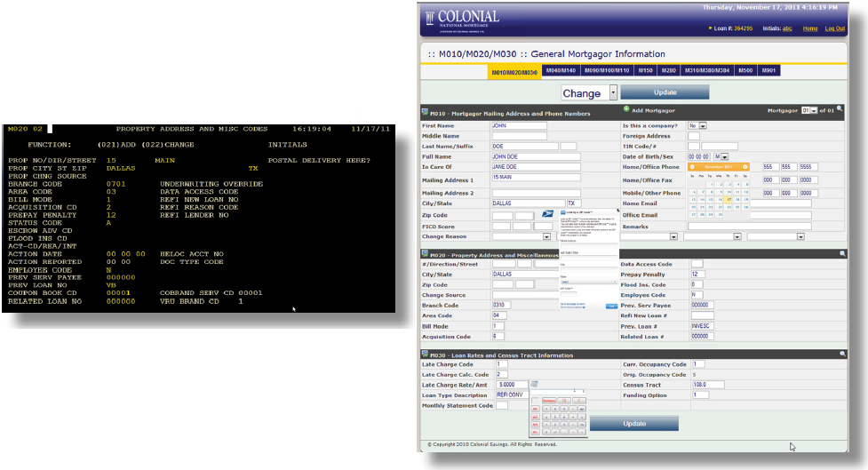
Task: Click the Loan # 364295 link
Action: tap(743, 28)
